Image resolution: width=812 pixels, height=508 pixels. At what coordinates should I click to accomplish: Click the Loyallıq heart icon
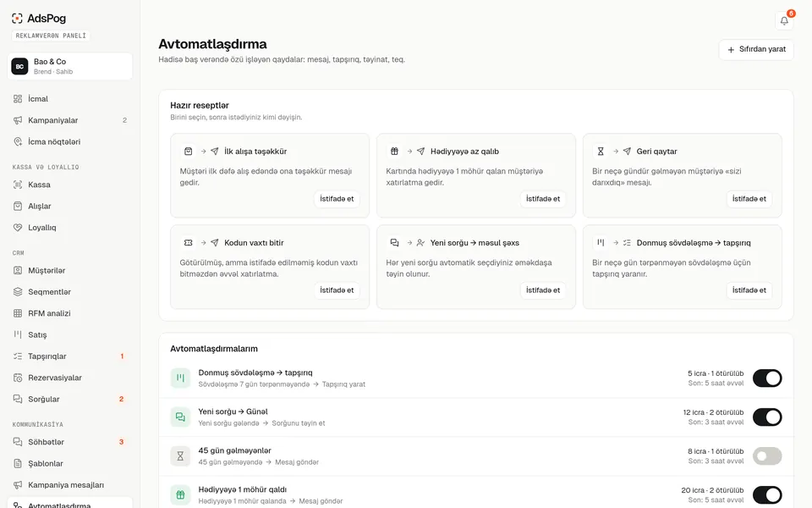coord(18,228)
